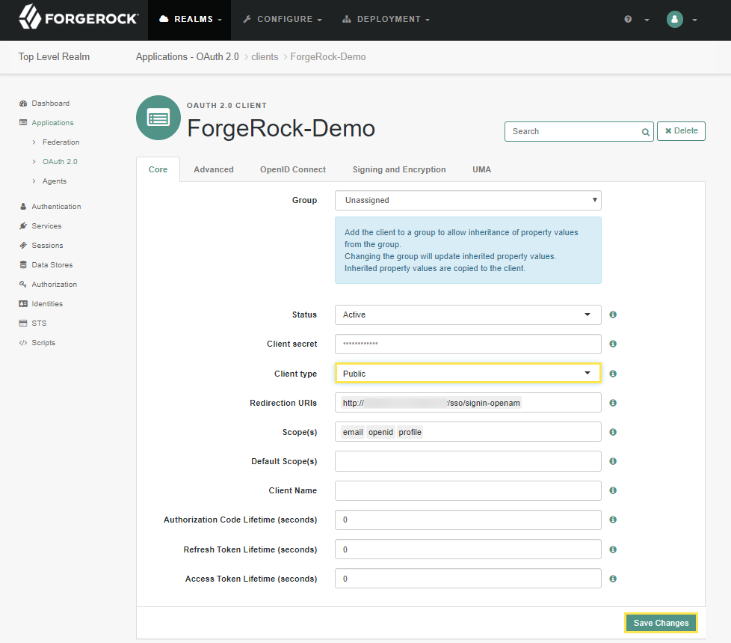The height and width of the screenshot is (643, 731).
Task: Open the Realms menu
Action: (x=190, y=20)
